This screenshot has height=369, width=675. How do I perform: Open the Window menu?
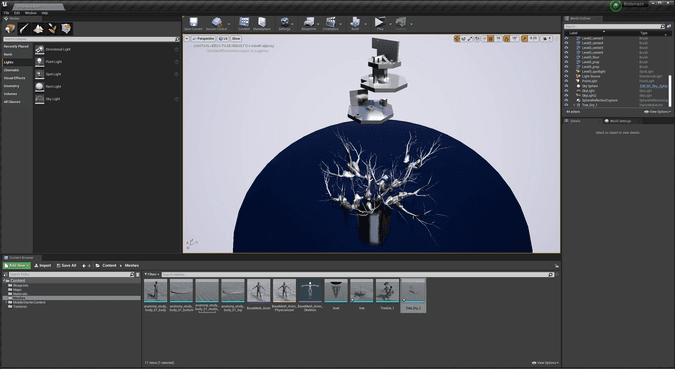coord(31,13)
